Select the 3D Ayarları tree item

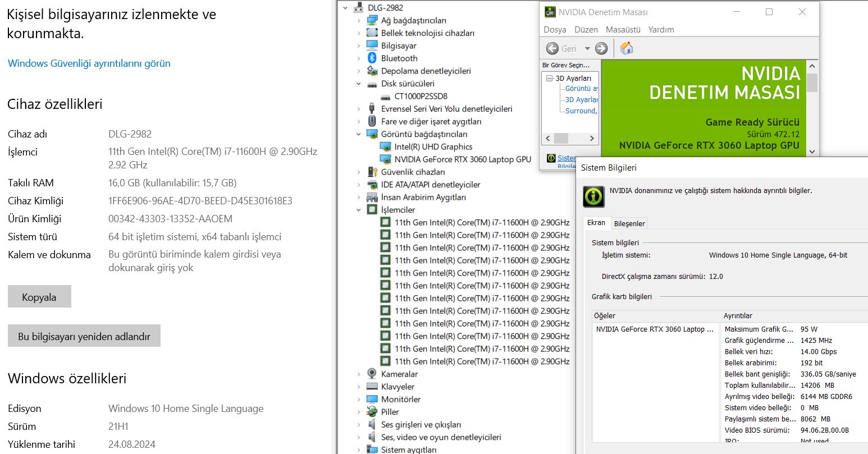click(573, 79)
